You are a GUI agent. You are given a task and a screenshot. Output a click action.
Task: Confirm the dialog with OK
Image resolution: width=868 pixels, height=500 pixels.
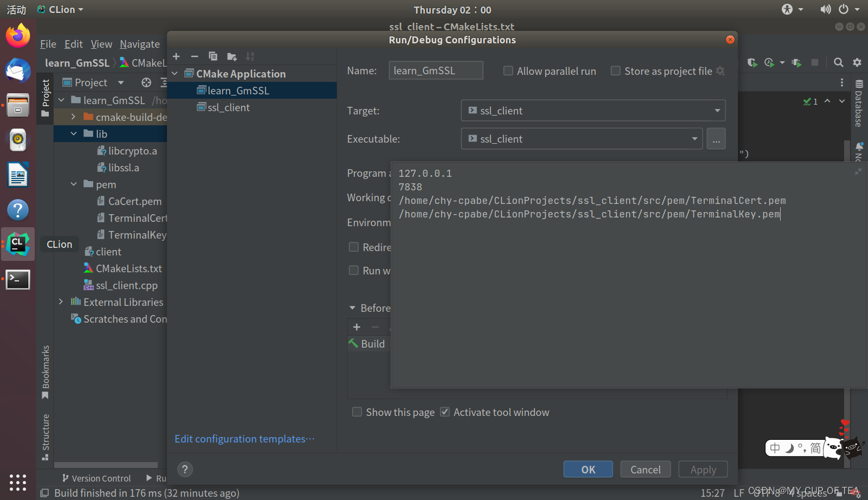[x=588, y=469]
